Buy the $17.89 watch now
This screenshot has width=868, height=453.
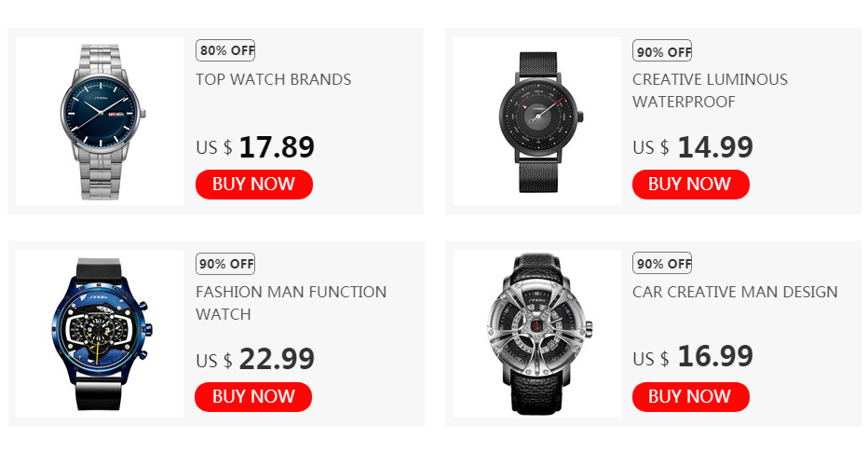tap(254, 185)
